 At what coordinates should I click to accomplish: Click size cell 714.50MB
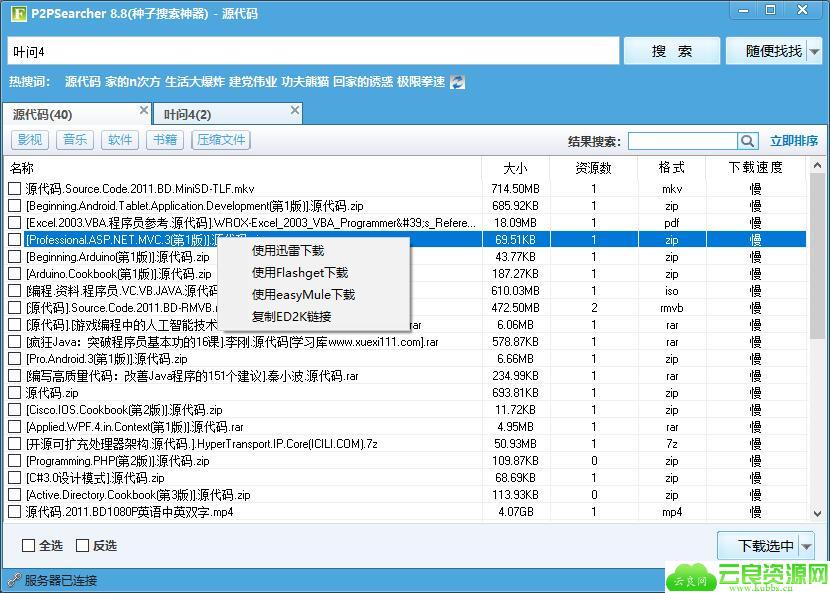click(516, 188)
